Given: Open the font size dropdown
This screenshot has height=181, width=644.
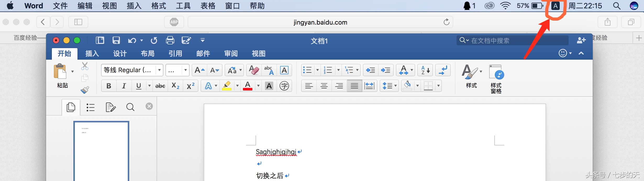Looking at the screenshot, I should [185, 70].
